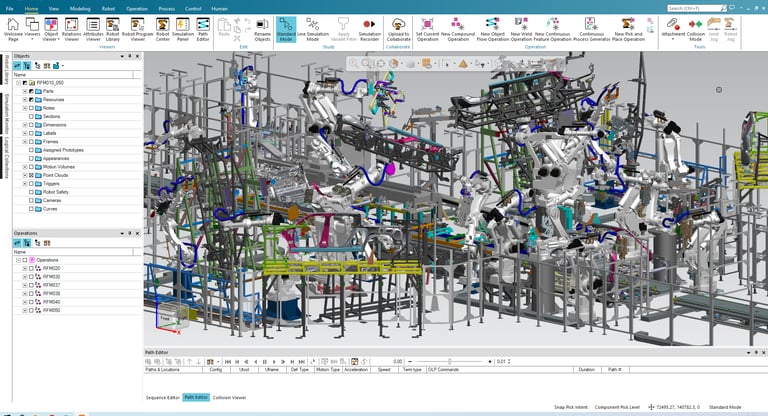Create a New Weld Operation
This screenshot has width=768, height=416.
pyautogui.click(x=521, y=29)
